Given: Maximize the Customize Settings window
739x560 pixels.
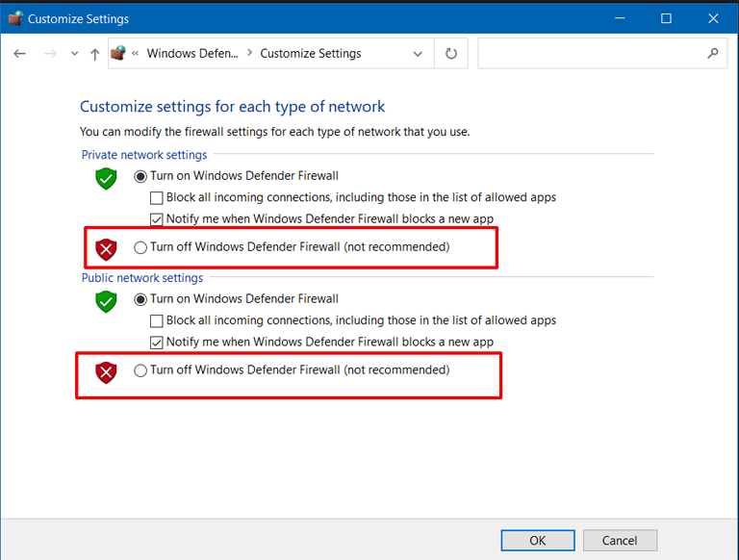Looking at the screenshot, I should 666,18.
